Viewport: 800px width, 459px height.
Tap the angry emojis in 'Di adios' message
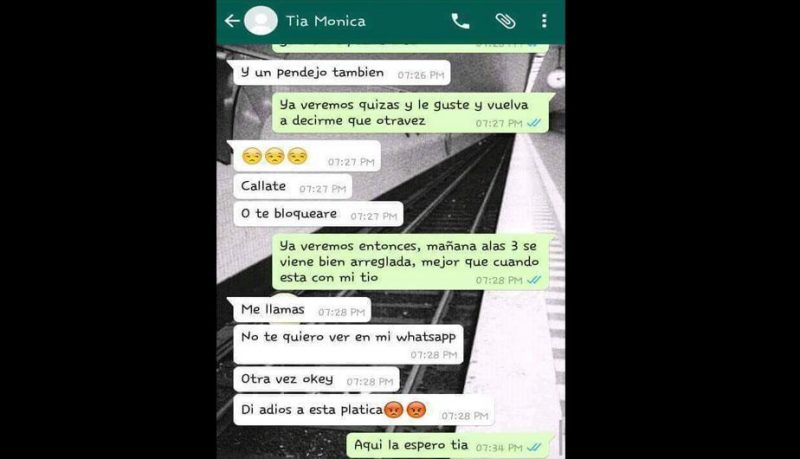tap(405, 410)
